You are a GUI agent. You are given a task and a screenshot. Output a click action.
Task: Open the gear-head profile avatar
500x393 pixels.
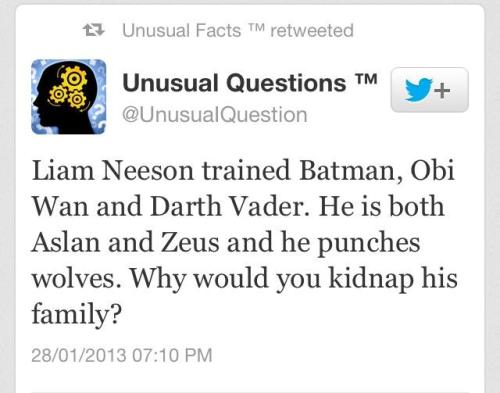click(69, 97)
